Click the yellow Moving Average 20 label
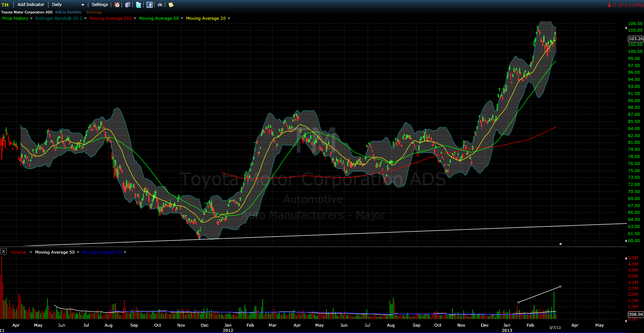The width and height of the screenshot is (644, 333). [206, 18]
